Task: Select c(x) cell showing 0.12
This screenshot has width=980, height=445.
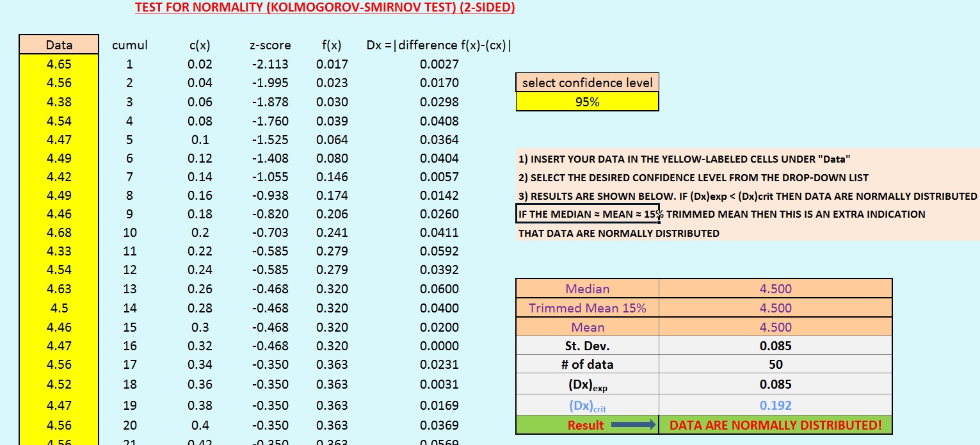Action: tap(200, 158)
